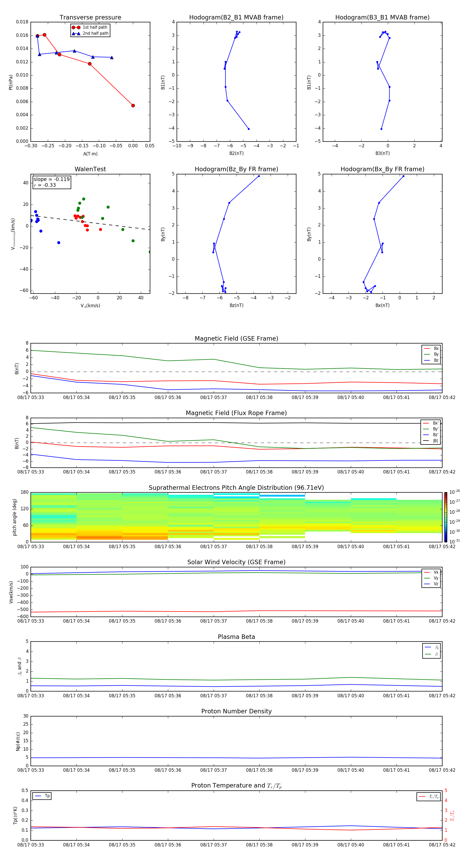
Task: Click the "Bz(nT)" x-axis label
Action: 236,305
